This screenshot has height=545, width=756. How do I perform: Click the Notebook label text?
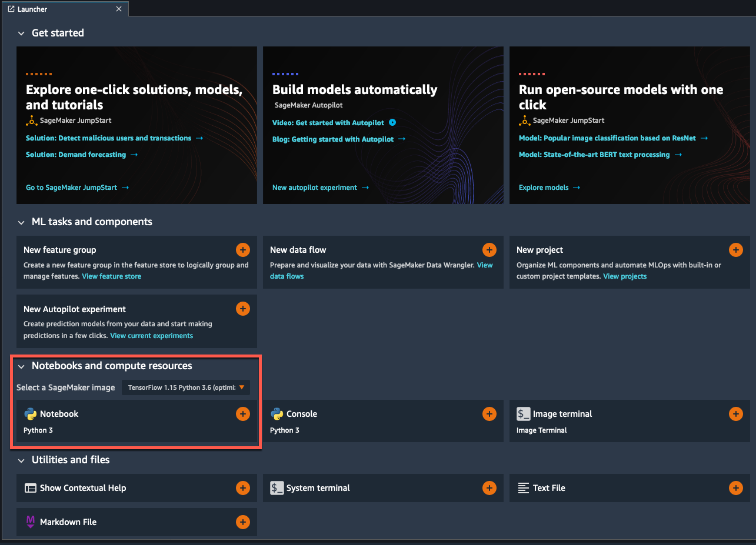(59, 414)
